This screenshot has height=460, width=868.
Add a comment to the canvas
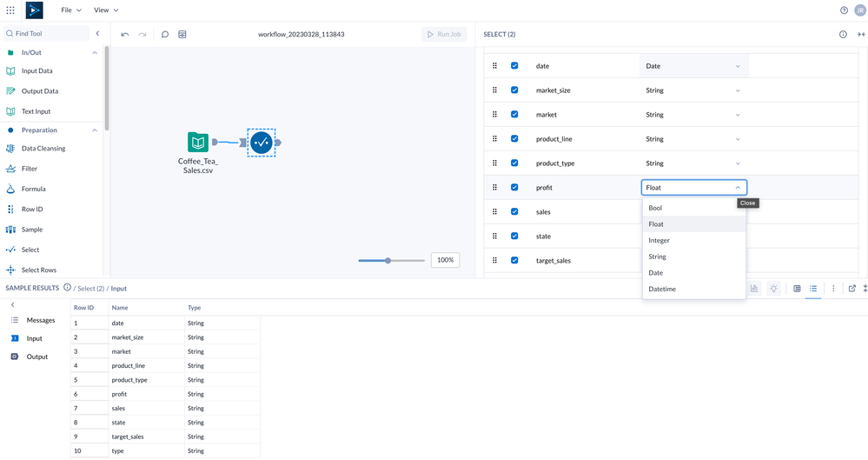(165, 35)
